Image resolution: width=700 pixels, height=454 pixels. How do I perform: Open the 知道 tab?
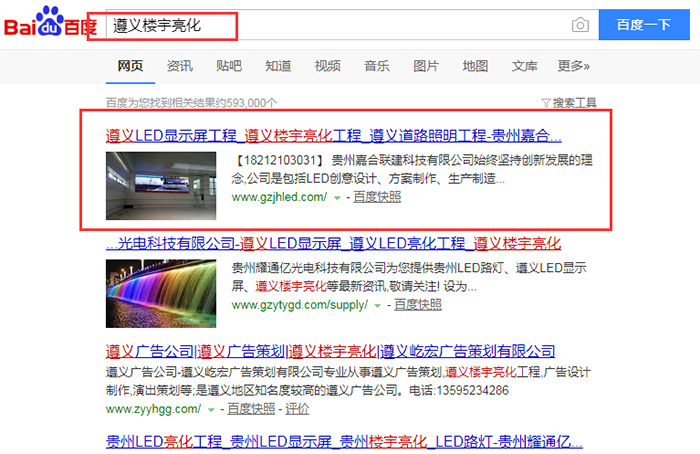(278, 66)
